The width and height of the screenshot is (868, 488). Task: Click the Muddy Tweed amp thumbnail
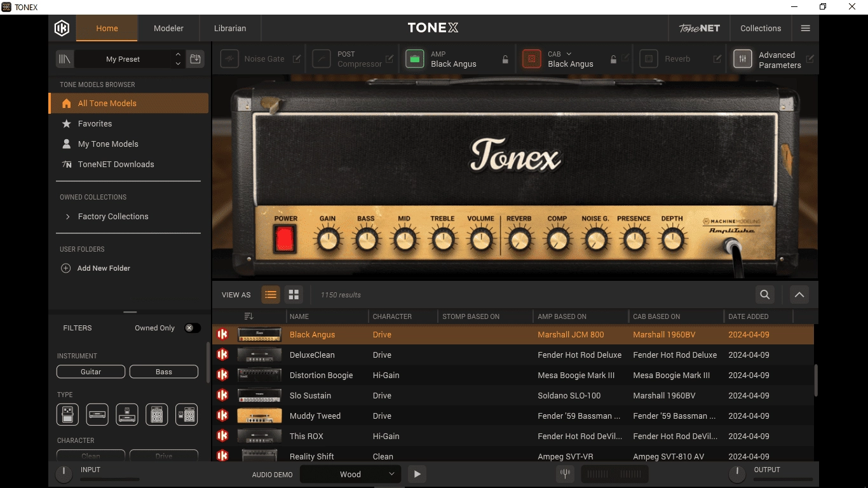(259, 416)
